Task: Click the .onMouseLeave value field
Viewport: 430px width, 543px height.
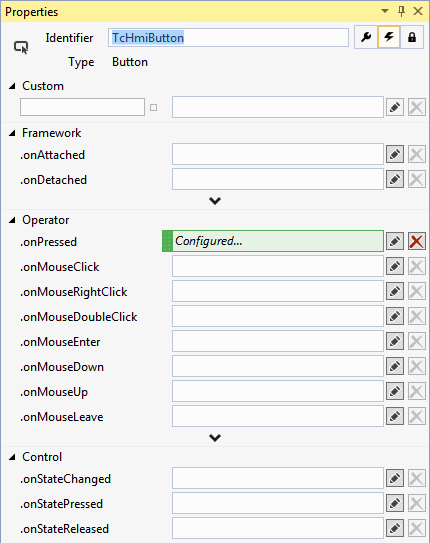Action: (x=278, y=416)
